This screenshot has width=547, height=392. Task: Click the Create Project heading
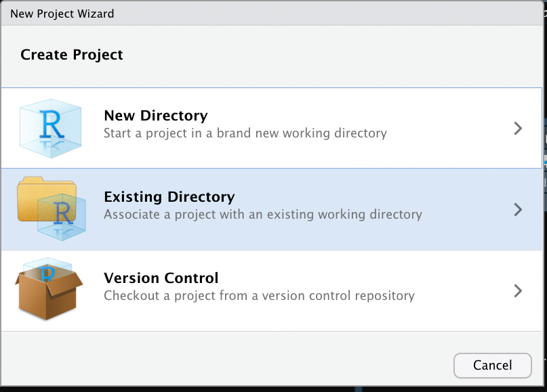[72, 55]
